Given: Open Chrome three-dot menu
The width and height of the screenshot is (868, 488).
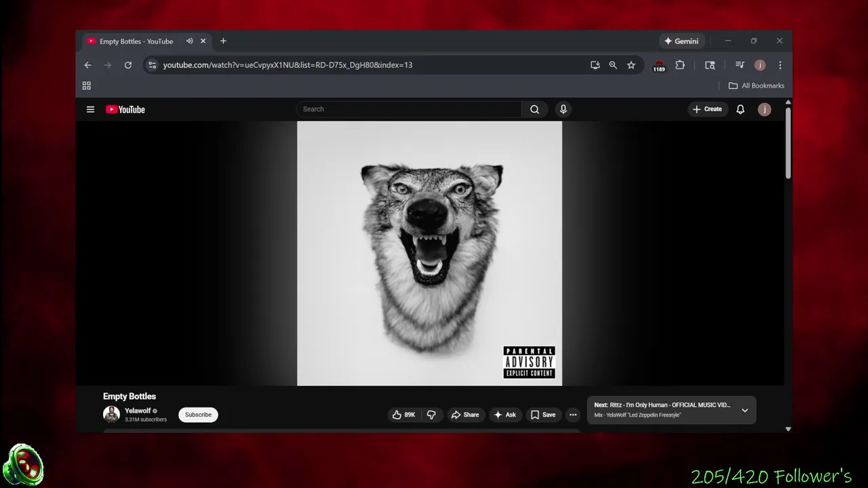Looking at the screenshot, I should click(x=780, y=65).
